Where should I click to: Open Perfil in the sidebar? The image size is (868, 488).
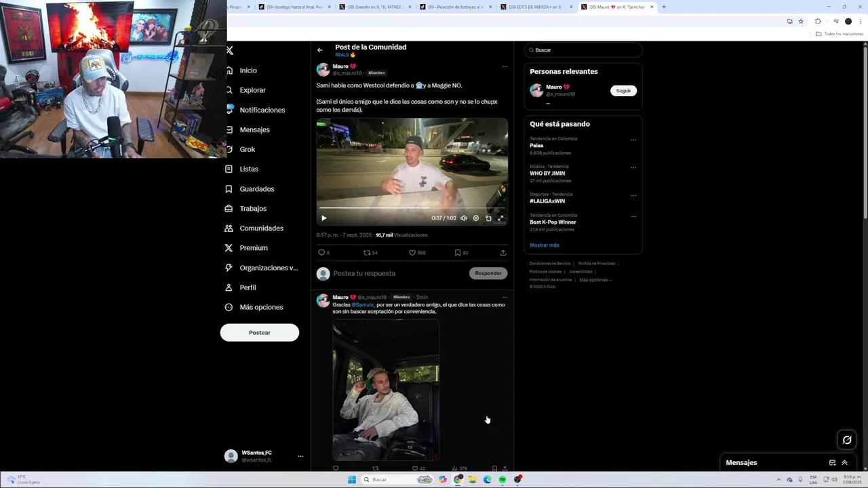[x=240, y=287]
